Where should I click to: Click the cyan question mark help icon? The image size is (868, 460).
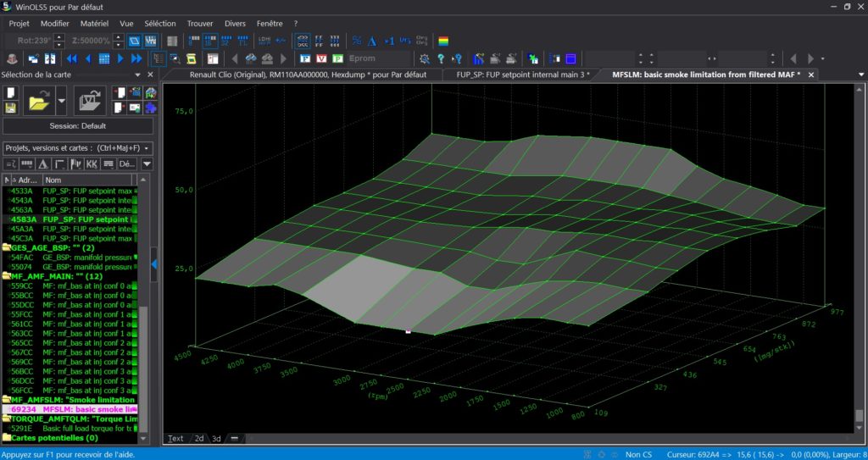tap(441, 58)
